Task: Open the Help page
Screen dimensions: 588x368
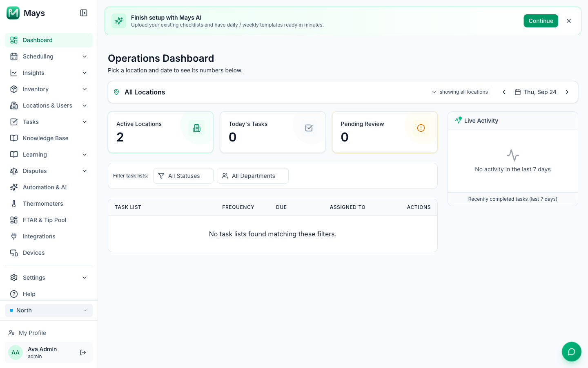Action: coord(49,294)
